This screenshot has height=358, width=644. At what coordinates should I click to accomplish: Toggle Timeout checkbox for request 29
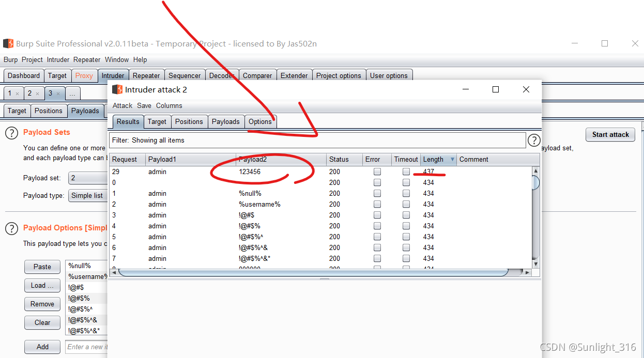click(x=406, y=172)
